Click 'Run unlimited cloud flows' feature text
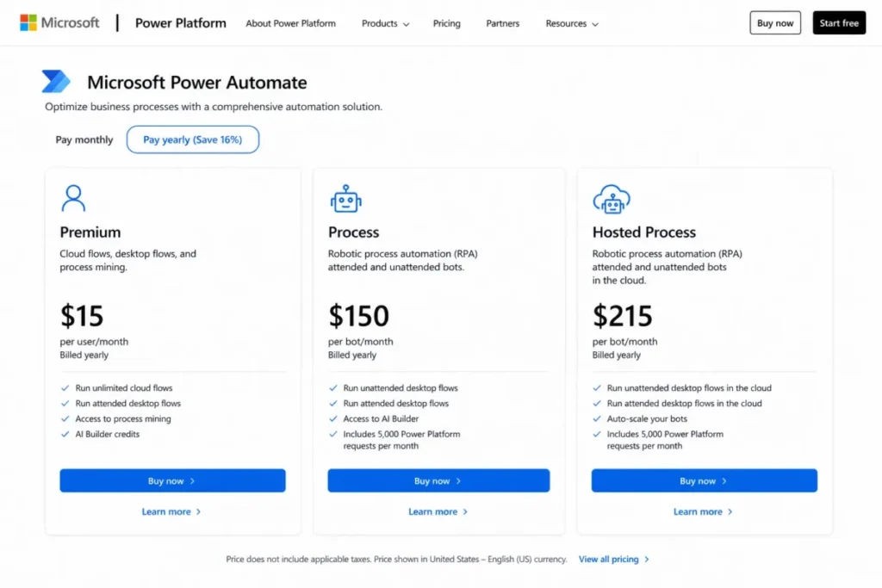Screen dimensions: 882x588 pyautogui.click(x=124, y=388)
